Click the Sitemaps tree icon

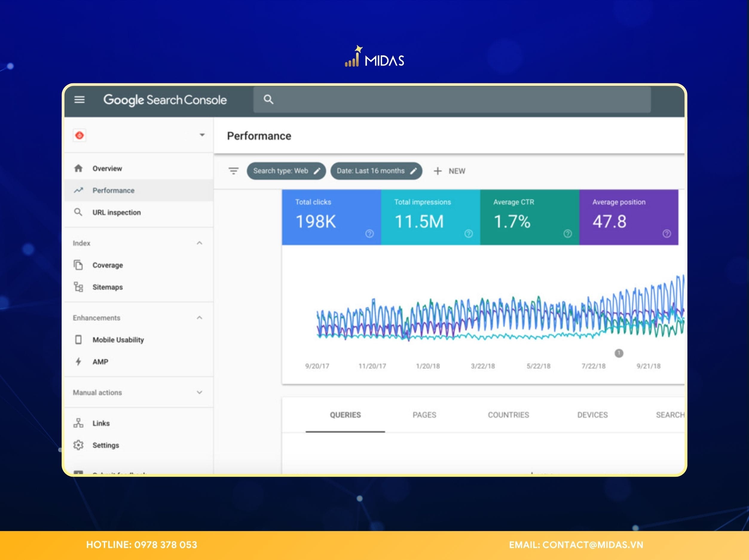pos(78,287)
